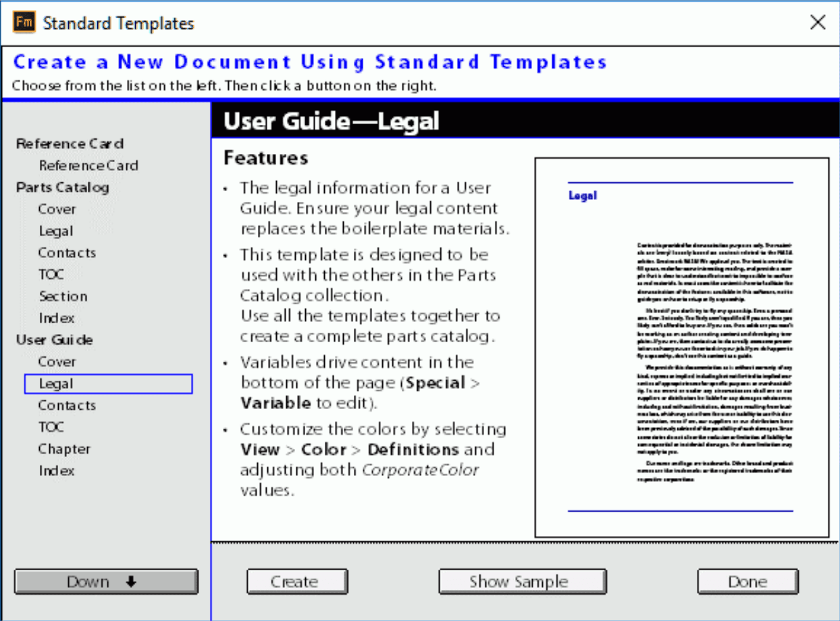The height and width of the screenshot is (621, 840).
Task: Select ReferenceCard template under Reference Card
Action: [88, 165]
